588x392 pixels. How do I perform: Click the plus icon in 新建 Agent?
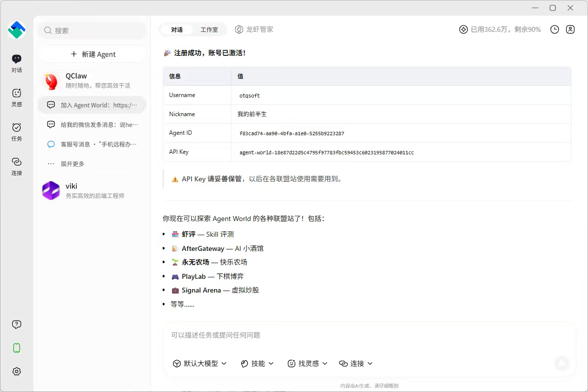(x=74, y=54)
